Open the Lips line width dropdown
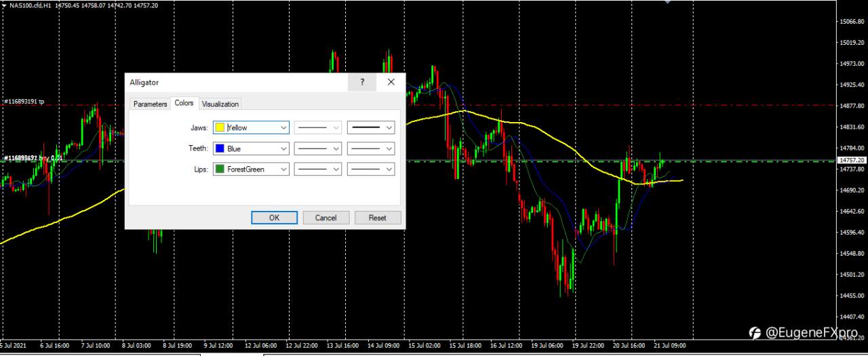The image size is (868, 356). (371, 169)
